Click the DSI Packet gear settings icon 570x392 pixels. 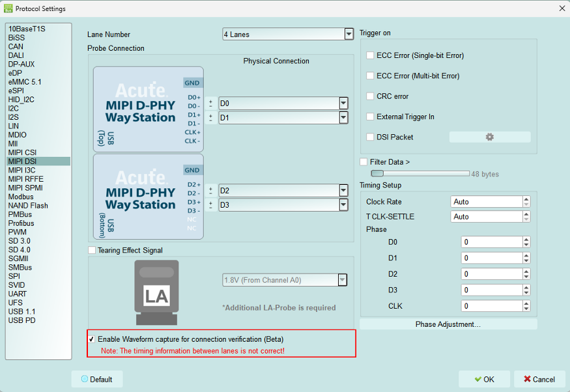(490, 137)
